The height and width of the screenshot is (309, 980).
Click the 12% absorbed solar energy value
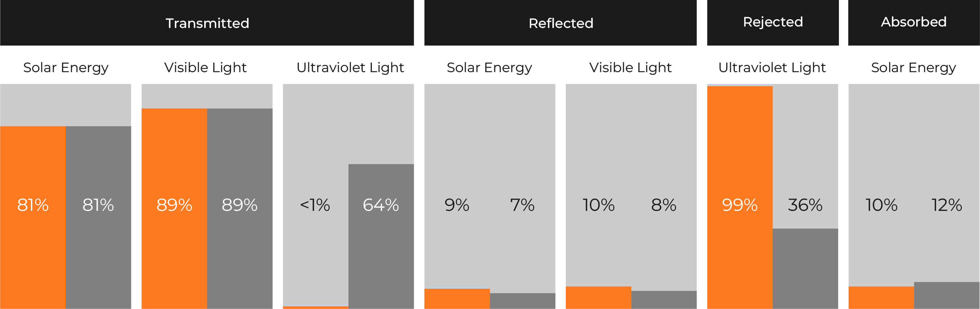947,205
